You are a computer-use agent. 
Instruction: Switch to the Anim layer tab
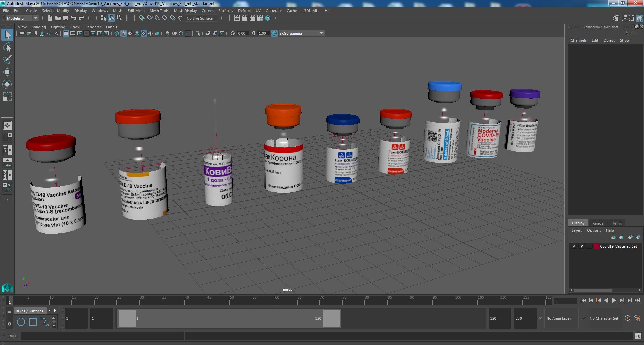coord(617,223)
